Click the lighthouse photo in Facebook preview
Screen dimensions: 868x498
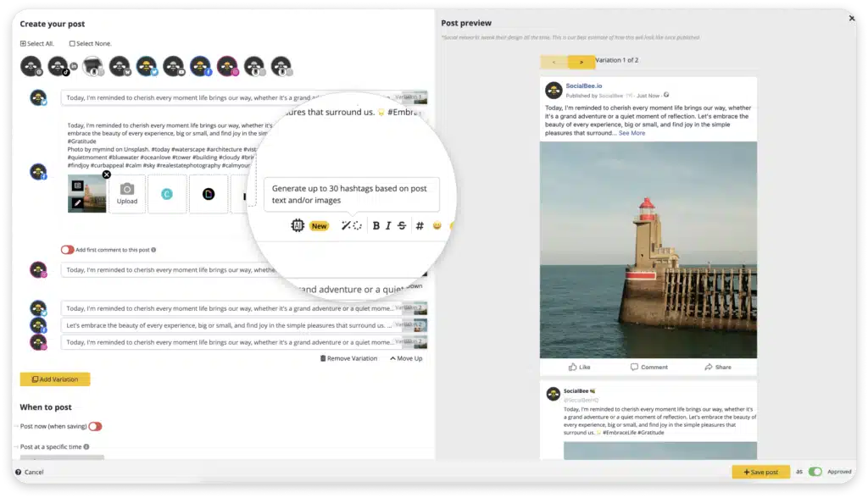648,250
